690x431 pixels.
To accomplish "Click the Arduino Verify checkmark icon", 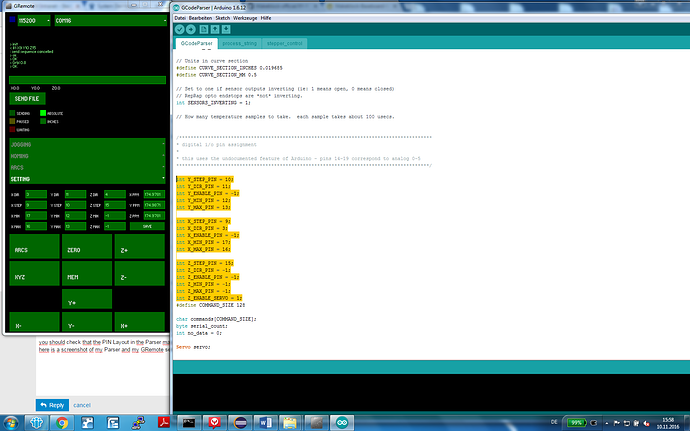I will (x=180, y=29).
